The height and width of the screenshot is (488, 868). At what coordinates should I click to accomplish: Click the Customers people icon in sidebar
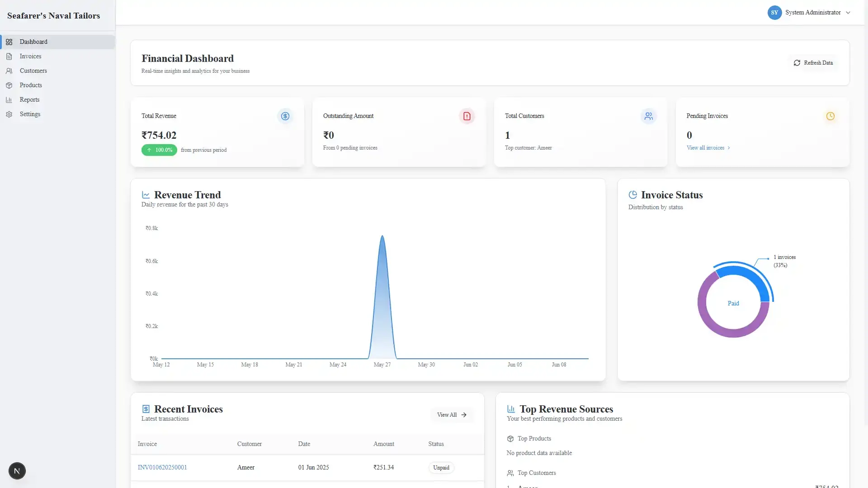(9, 71)
